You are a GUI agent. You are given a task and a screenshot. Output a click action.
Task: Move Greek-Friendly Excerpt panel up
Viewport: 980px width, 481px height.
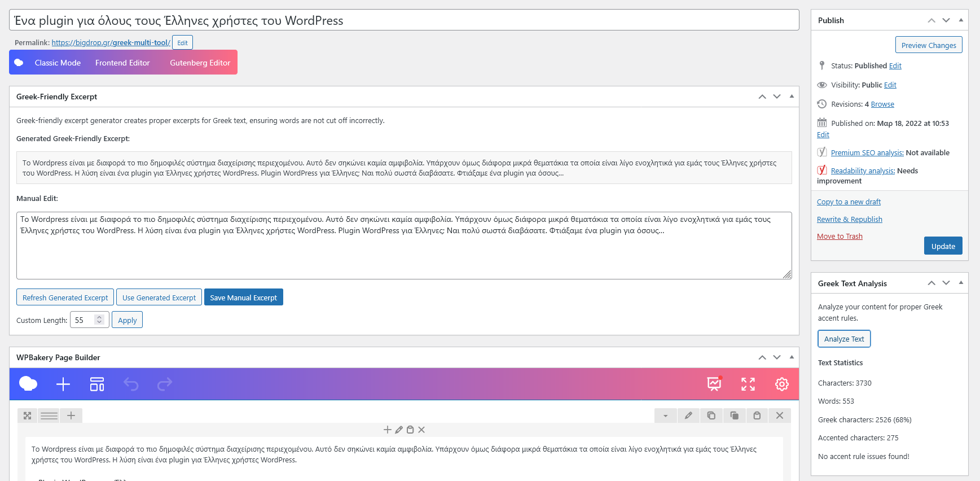(762, 97)
